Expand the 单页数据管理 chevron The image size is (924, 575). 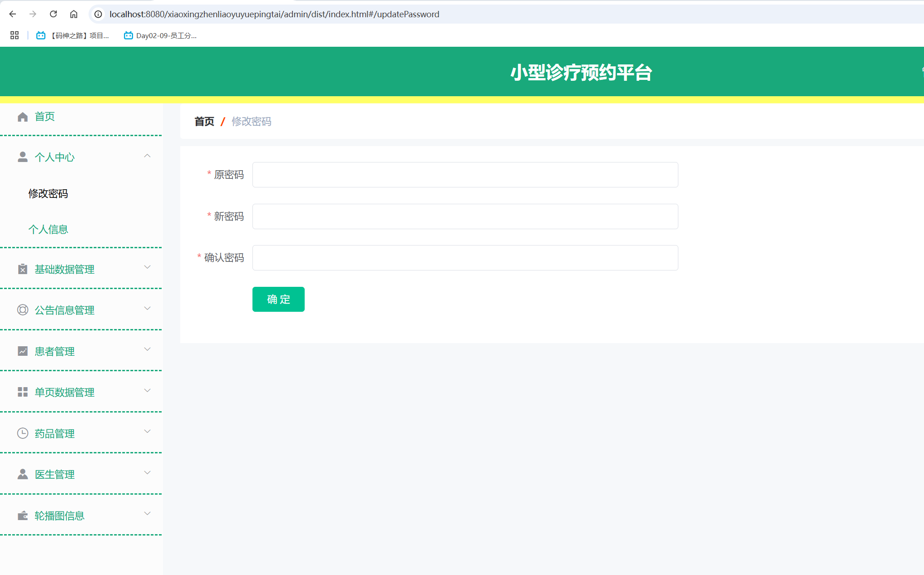[147, 391]
